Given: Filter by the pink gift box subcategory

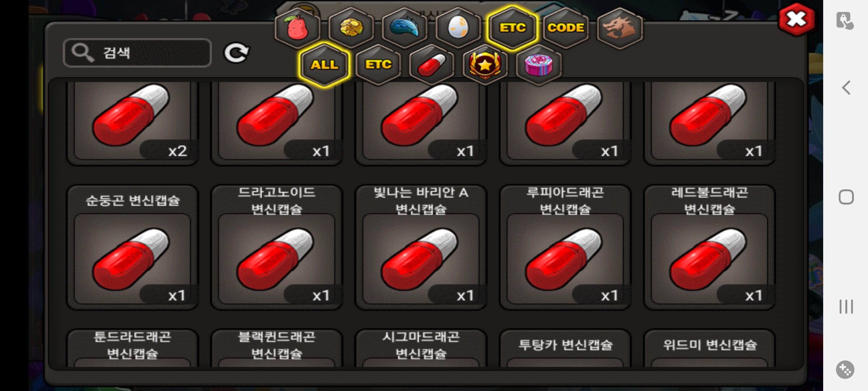Looking at the screenshot, I should pos(539,65).
